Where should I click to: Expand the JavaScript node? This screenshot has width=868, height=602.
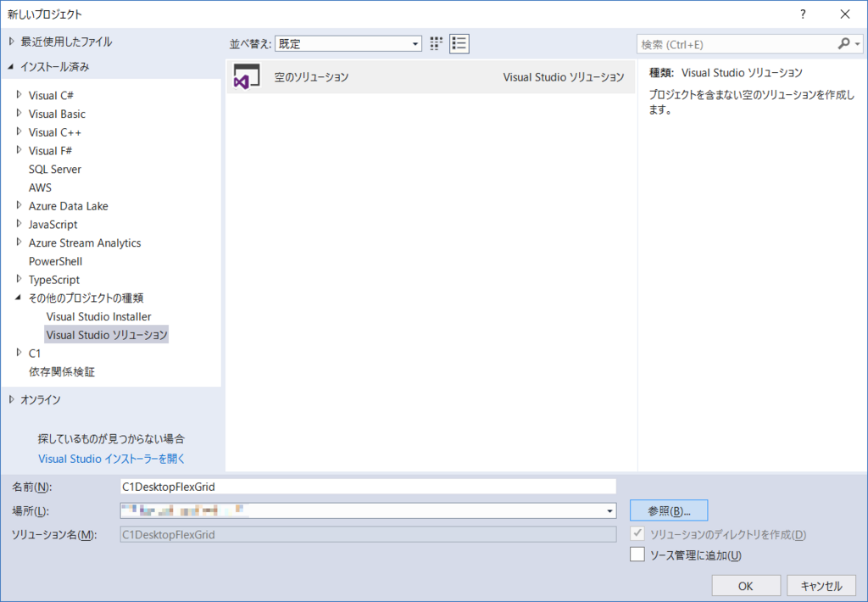click(x=19, y=224)
